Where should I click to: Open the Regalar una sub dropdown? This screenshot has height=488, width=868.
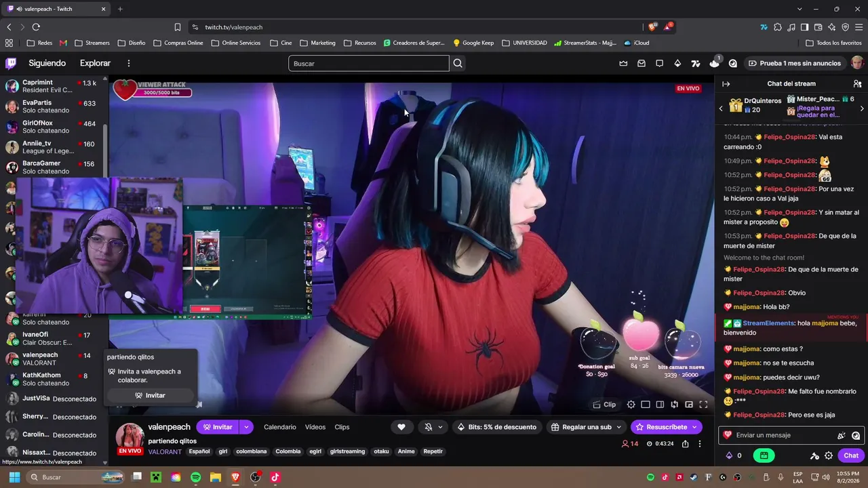(x=586, y=427)
